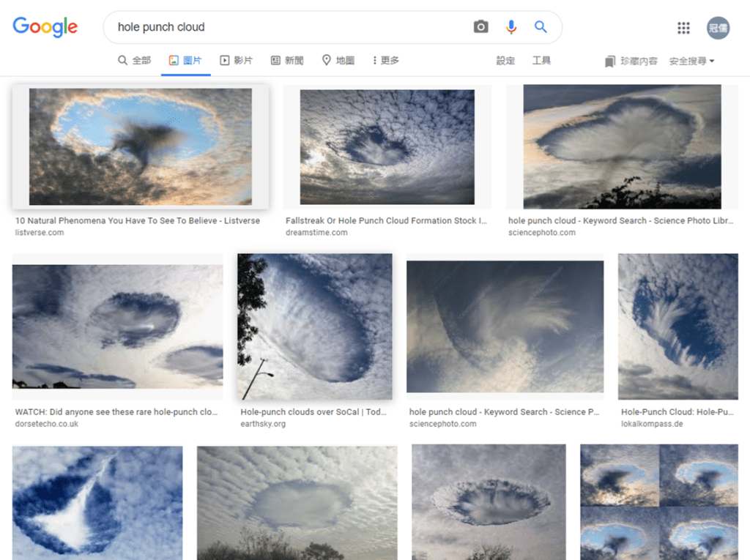
Task: Switch to the 全部 results tab
Action: click(134, 61)
